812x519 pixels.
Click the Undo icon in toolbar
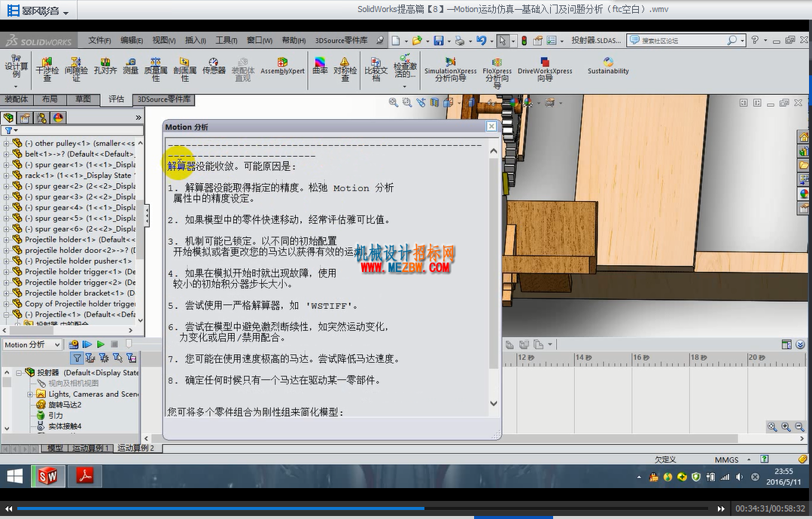click(481, 41)
